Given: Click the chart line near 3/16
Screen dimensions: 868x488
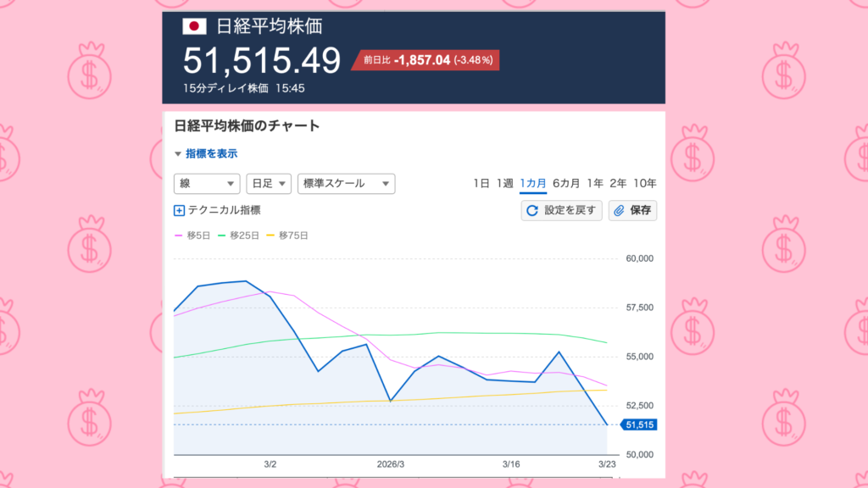Looking at the screenshot, I should [510, 380].
